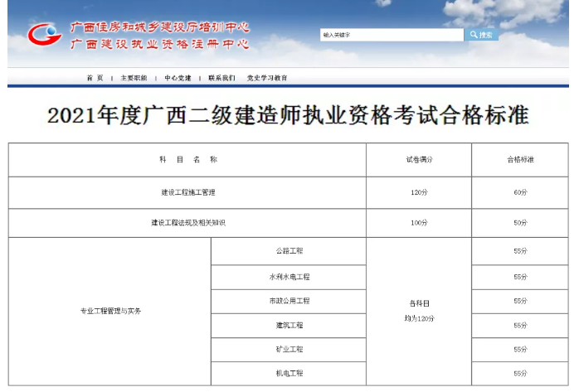Click the 合格标准 column header
This screenshot has width=579, height=392.
point(520,159)
